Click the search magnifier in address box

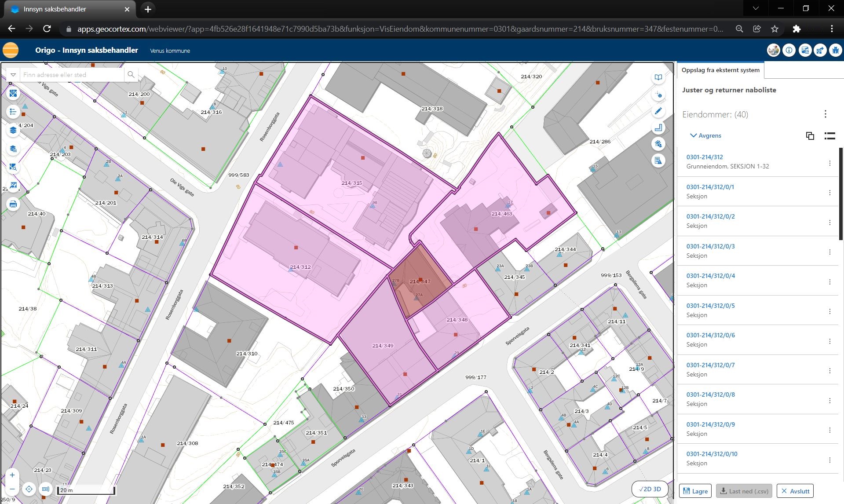[131, 75]
